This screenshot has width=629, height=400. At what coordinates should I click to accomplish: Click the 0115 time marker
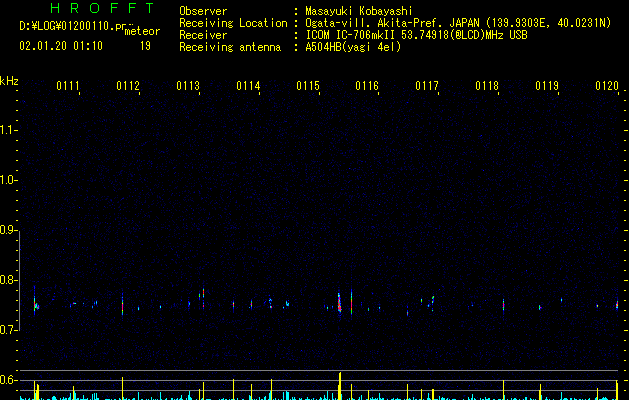pyautogui.click(x=308, y=86)
